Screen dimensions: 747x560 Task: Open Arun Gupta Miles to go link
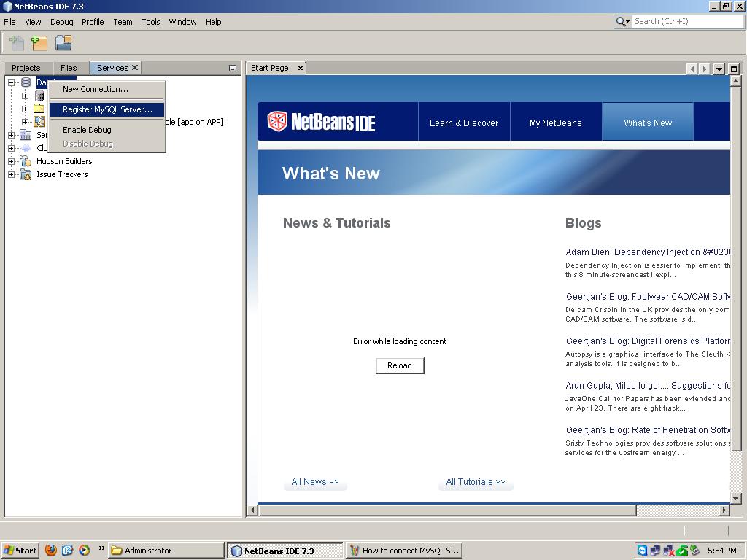[x=648, y=386]
